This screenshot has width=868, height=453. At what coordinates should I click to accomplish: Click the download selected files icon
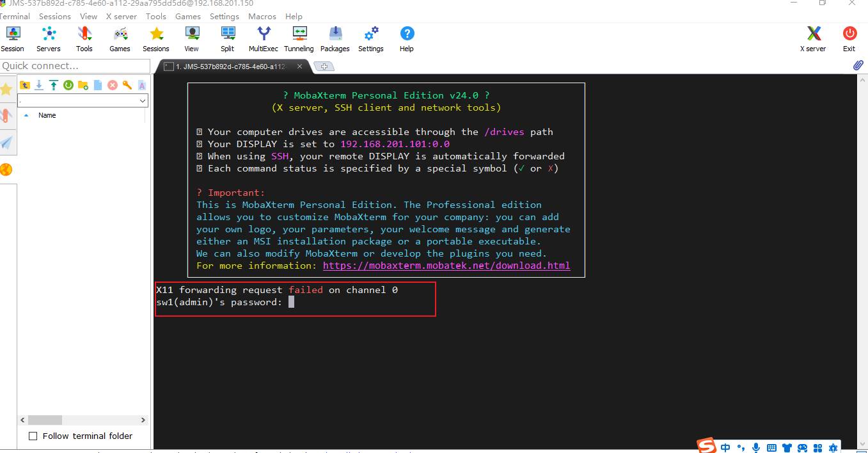pyautogui.click(x=39, y=85)
